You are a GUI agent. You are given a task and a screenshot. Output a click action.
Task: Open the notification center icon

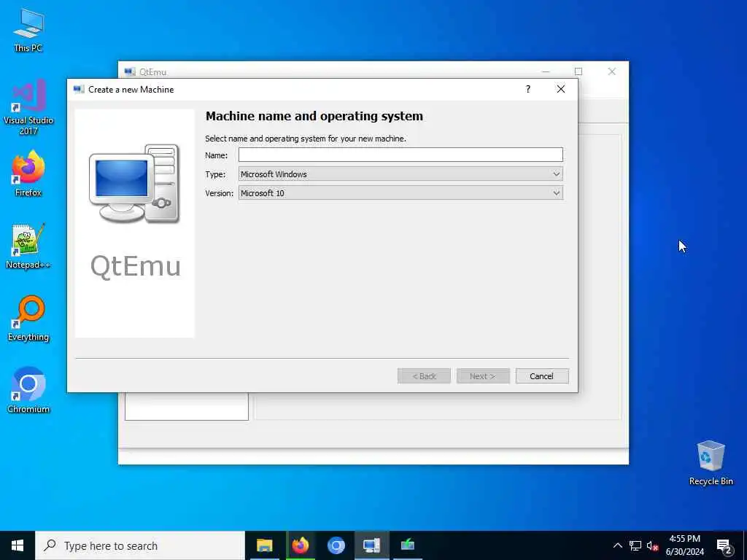724,545
